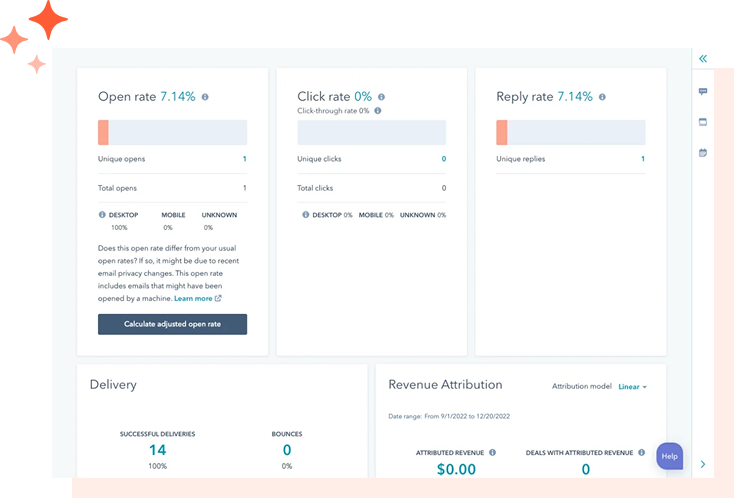Click the Unique opens count value
This screenshot has width=734, height=498.
(244, 159)
